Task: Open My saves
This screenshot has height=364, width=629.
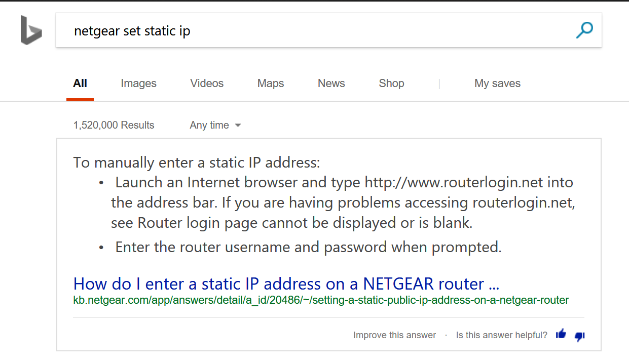Action: (497, 84)
